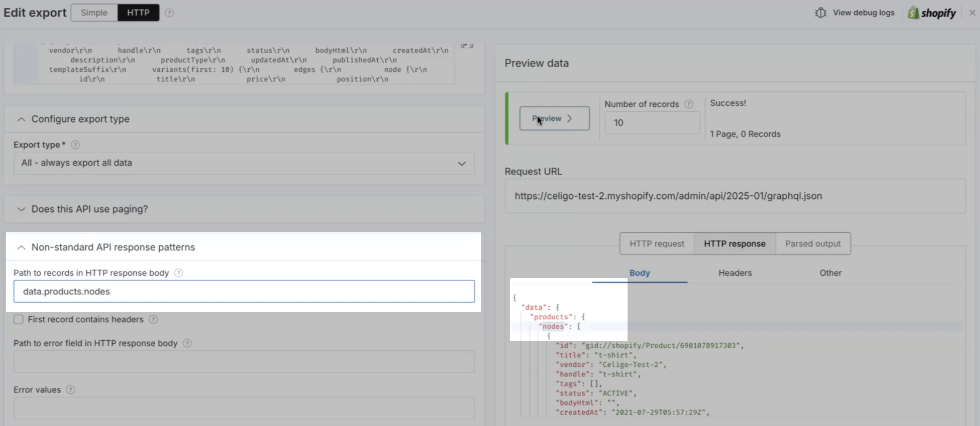Click Number of records input field
This screenshot has height=426, width=980.
pos(652,123)
